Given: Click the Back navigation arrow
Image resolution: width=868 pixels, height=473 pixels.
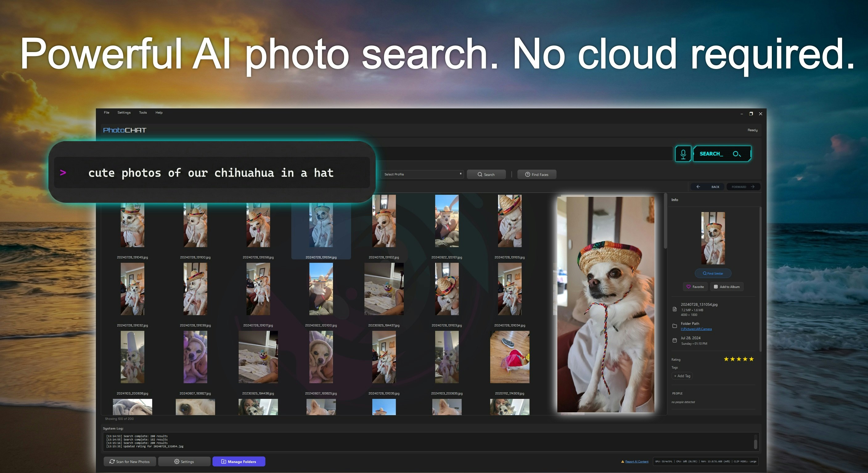Looking at the screenshot, I should 698,187.
